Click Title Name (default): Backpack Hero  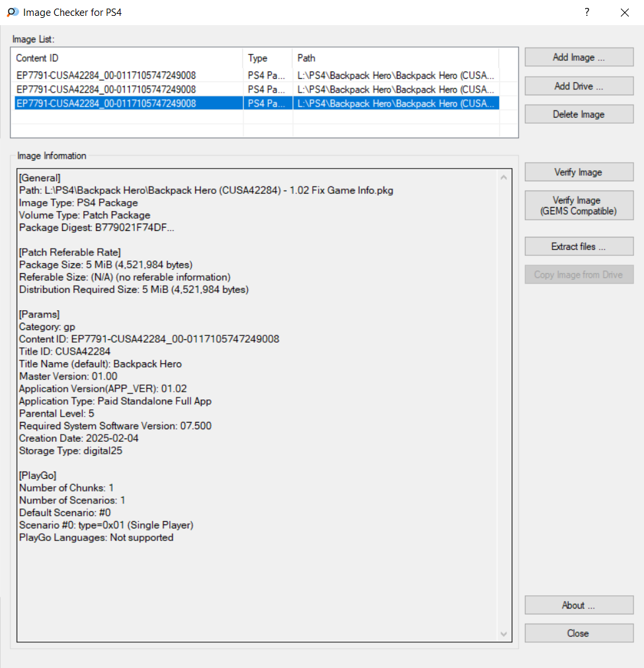pos(101,364)
